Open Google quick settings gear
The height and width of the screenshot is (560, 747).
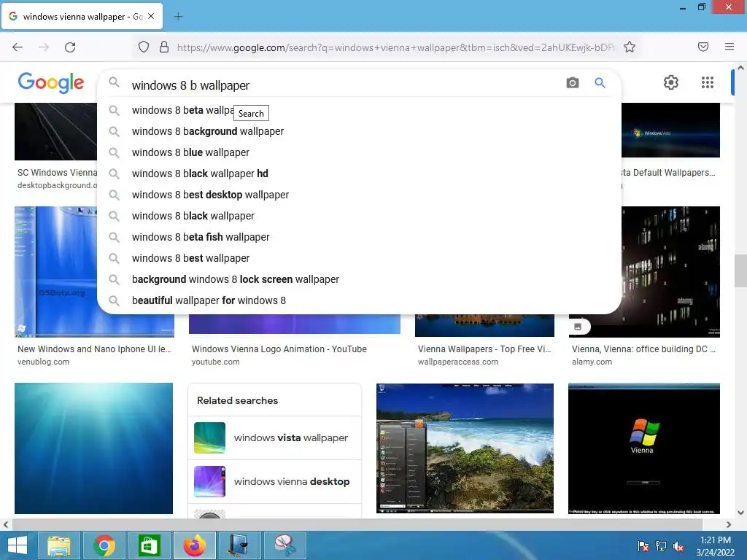(x=671, y=82)
